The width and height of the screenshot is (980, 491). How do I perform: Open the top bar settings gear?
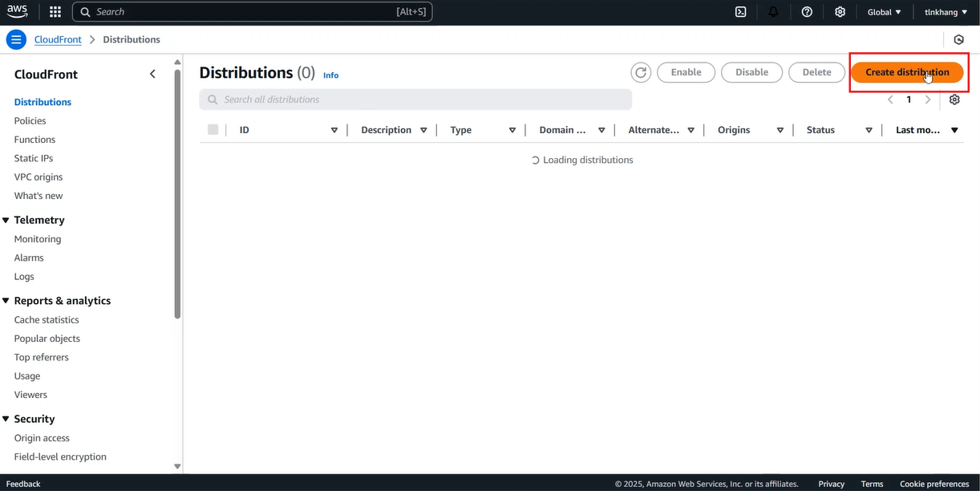(840, 12)
